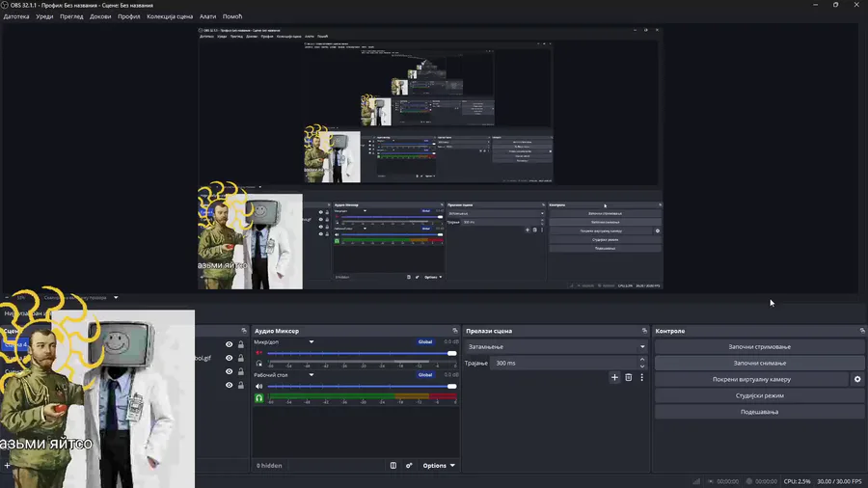The width and height of the screenshot is (868, 488).
Task: Click Рабочий стол audio level meter
Action: (x=363, y=396)
